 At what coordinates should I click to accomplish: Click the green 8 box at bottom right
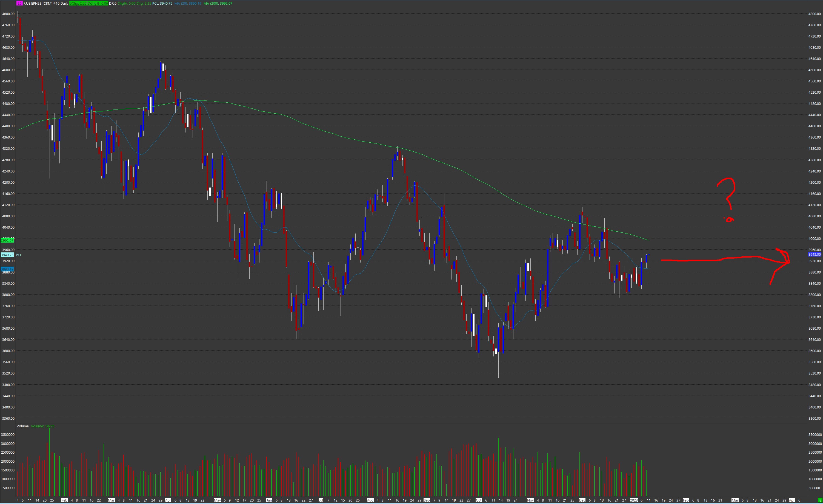tap(820, 500)
